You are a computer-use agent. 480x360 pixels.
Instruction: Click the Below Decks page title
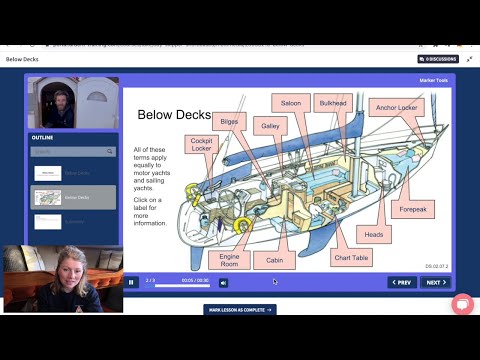coord(22,59)
